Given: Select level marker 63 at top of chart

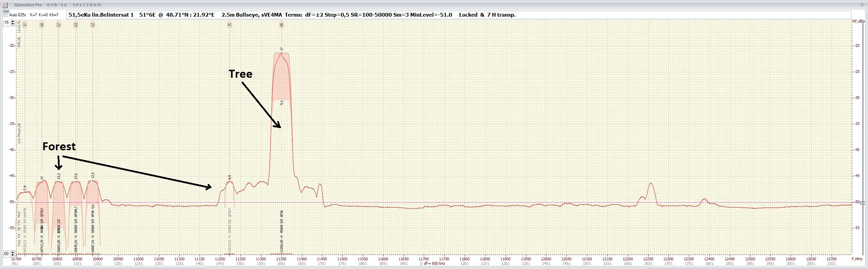Looking at the screenshot, I should [x=76, y=25].
